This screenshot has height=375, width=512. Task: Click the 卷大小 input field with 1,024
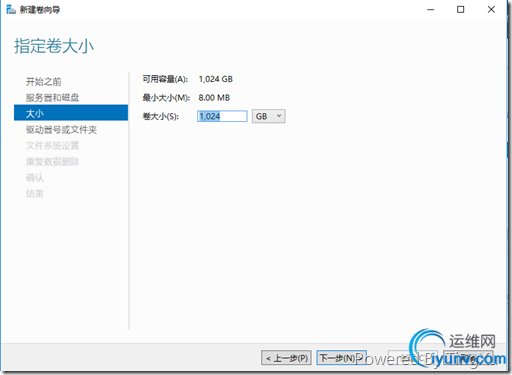click(x=222, y=116)
